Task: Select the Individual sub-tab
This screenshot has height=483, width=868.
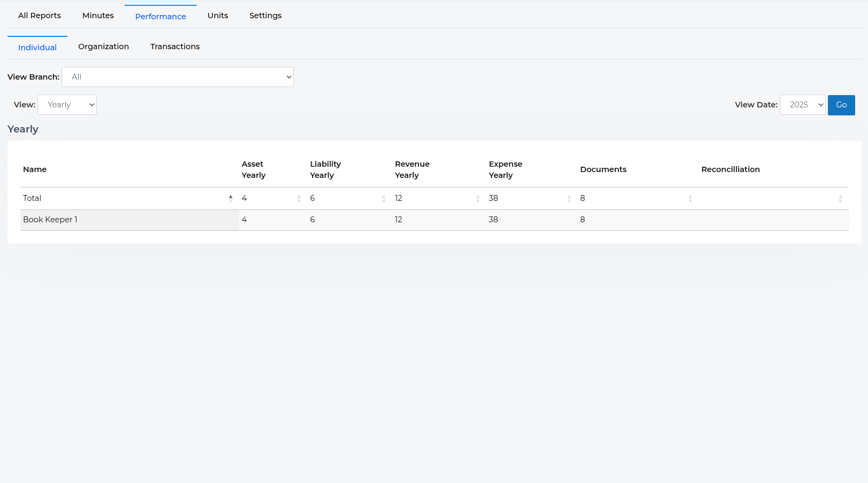Action: click(37, 48)
